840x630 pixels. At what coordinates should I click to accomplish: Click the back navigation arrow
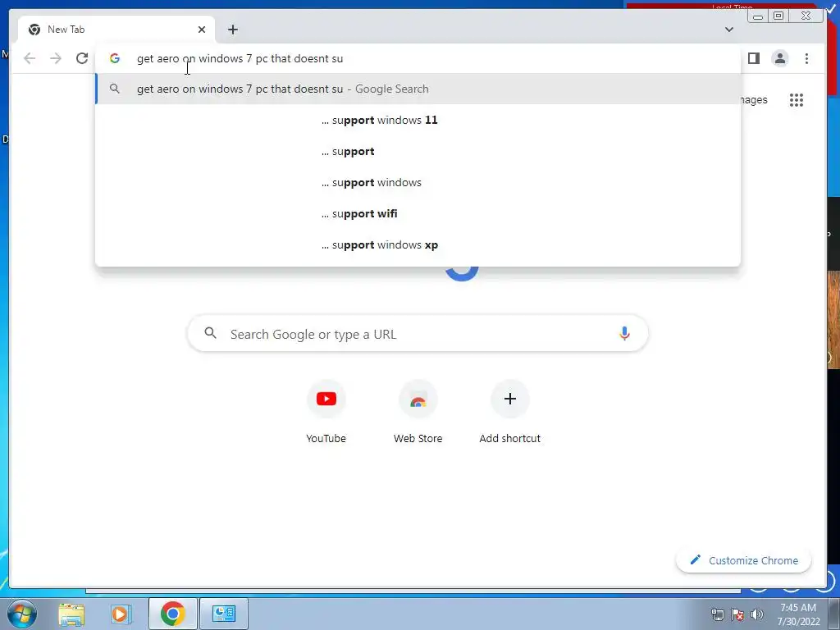click(x=30, y=58)
